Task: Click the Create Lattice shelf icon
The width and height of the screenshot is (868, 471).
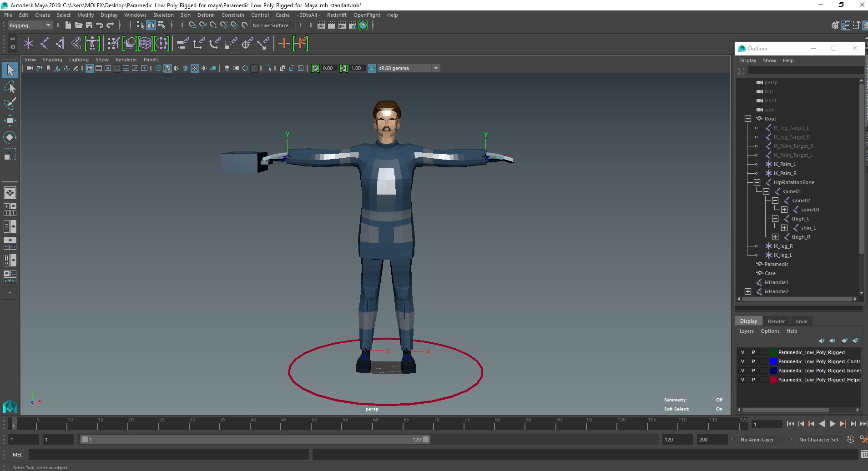Action: 145,44
